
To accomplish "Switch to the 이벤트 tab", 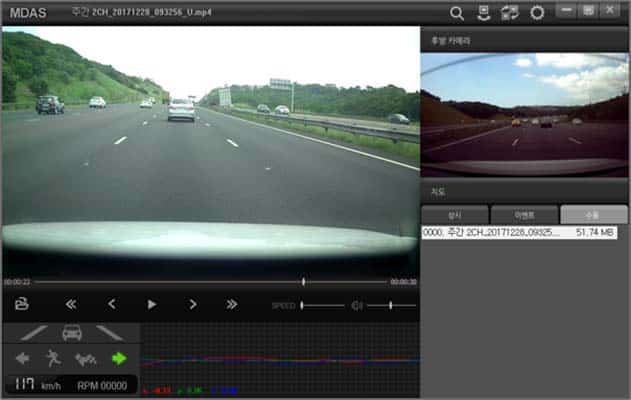I will (x=523, y=214).
